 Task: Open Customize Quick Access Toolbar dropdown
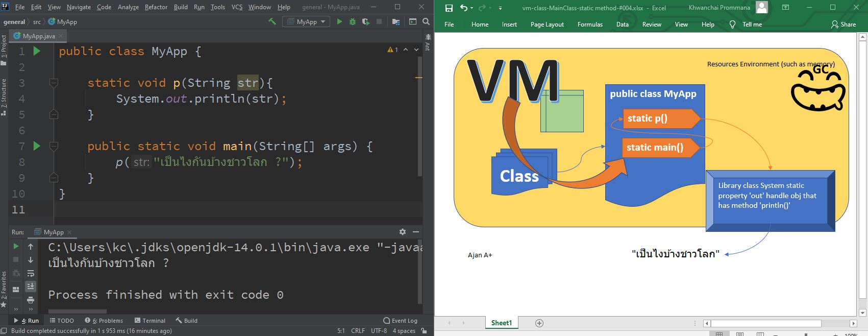click(x=500, y=8)
